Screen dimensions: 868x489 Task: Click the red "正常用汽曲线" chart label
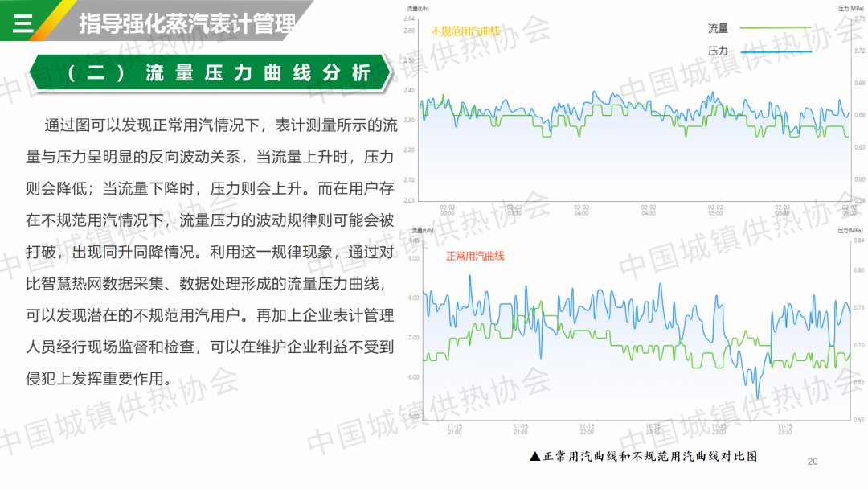coord(475,256)
